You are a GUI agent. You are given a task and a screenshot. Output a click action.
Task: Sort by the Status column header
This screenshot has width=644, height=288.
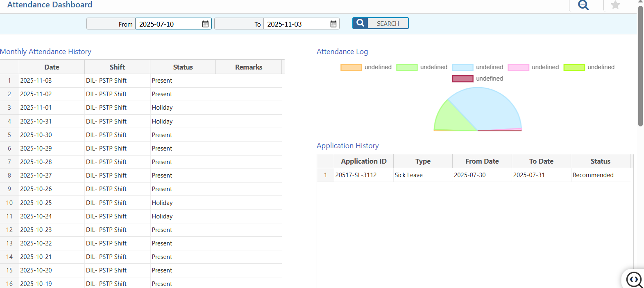(x=183, y=67)
